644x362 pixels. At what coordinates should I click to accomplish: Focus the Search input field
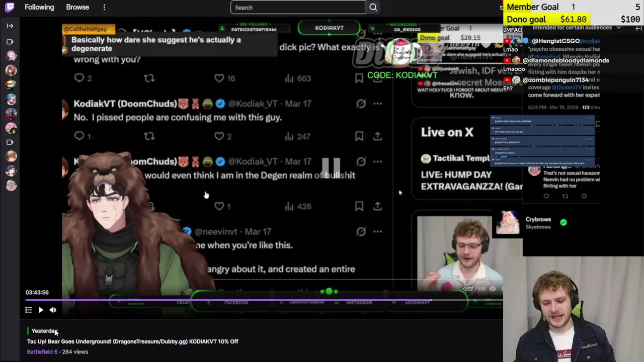(298, 8)
